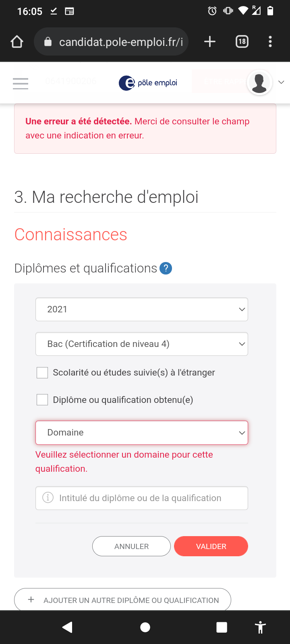
Task: Open the user profile avatar
Action: coord(259,83)
